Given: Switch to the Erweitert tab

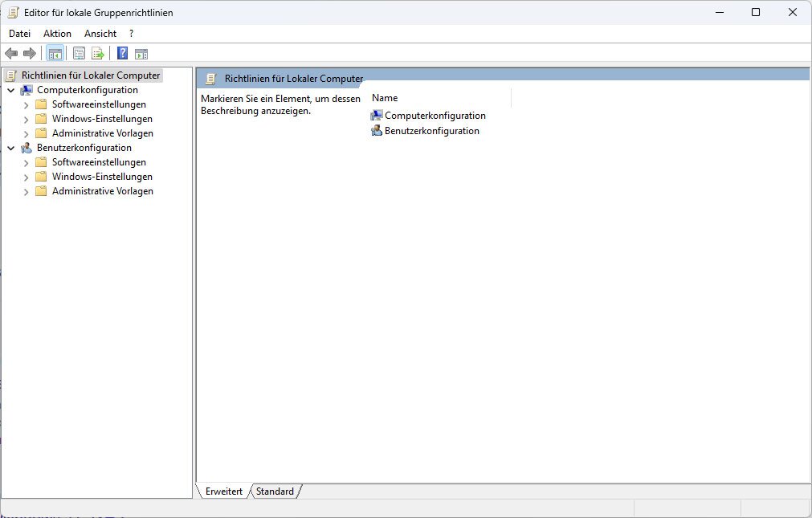Looking at the screenshot, I should click(x=223, y=491).
